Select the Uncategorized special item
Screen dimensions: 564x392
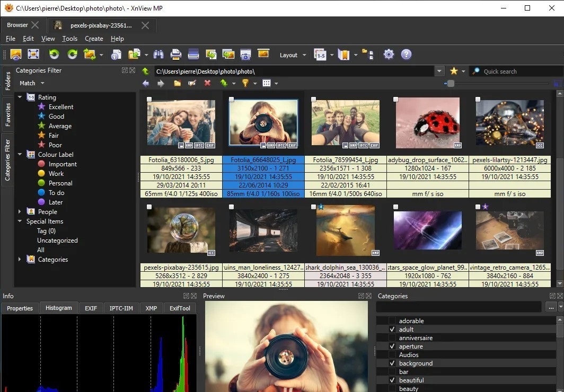(57, 240)
